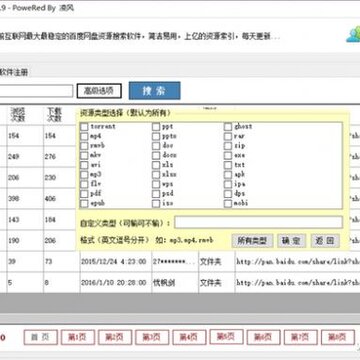The image size is (360, 360).
Task: Open the 高级选项 advanced options button
Action: [99, 91]
